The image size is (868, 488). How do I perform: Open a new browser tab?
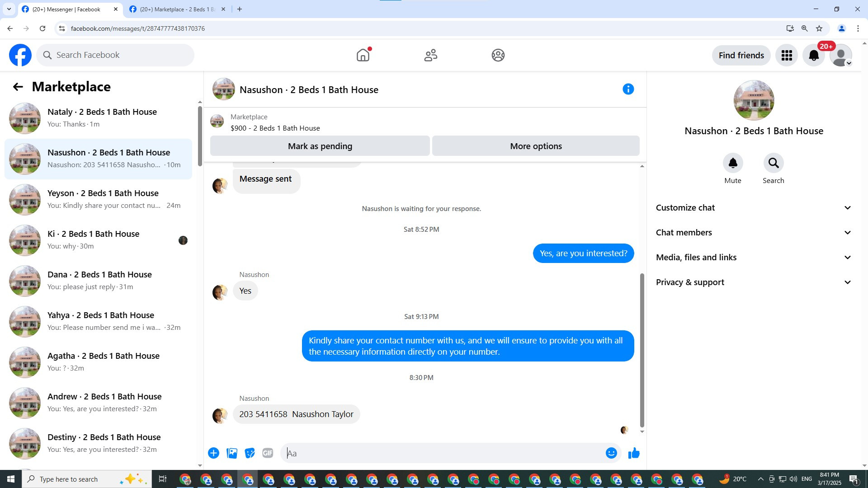coord(240,9)
